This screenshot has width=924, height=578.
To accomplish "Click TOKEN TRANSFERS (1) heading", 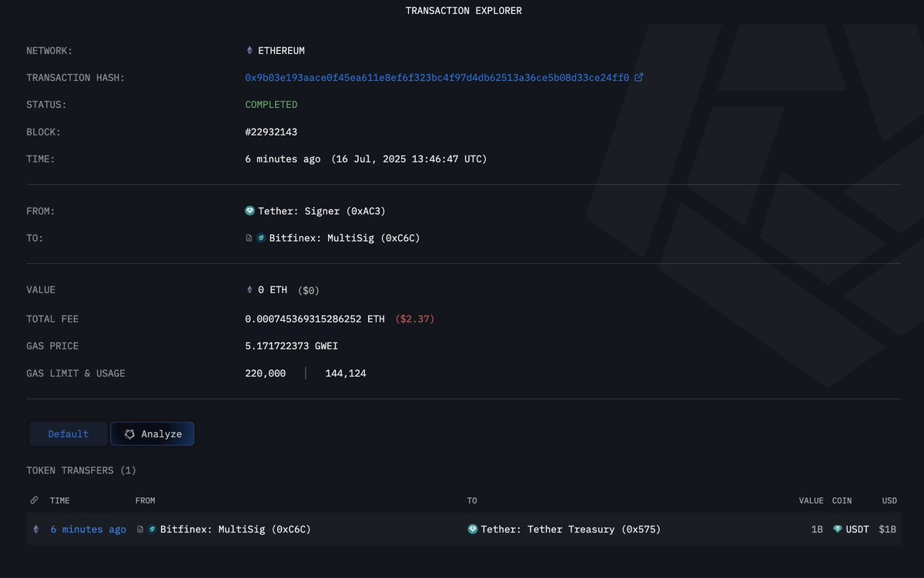I will click(82, 470).
